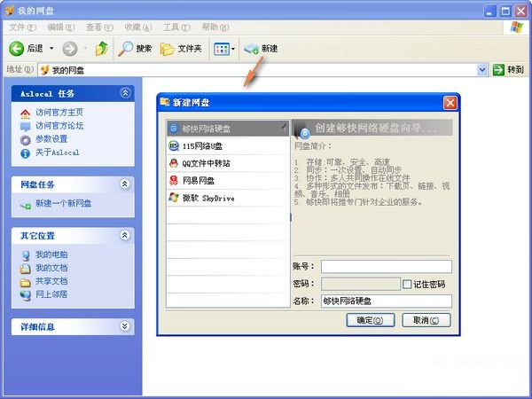
Task: Click the green Back arrow icon
Action: pyautogui.click(x=16, y=49)
